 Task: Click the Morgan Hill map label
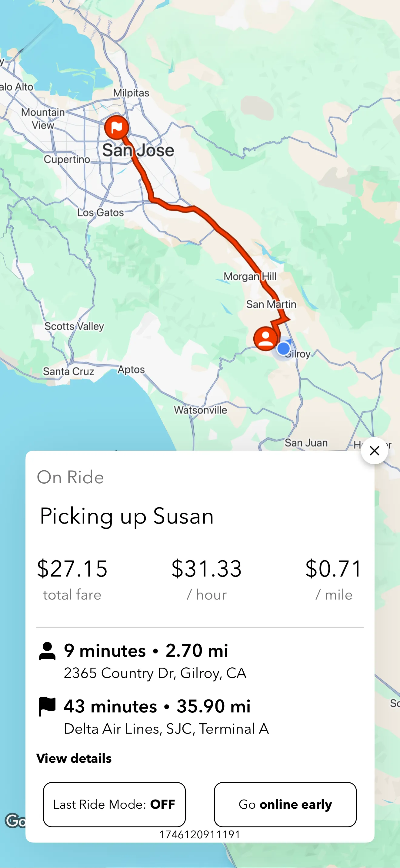coord(250,277)
